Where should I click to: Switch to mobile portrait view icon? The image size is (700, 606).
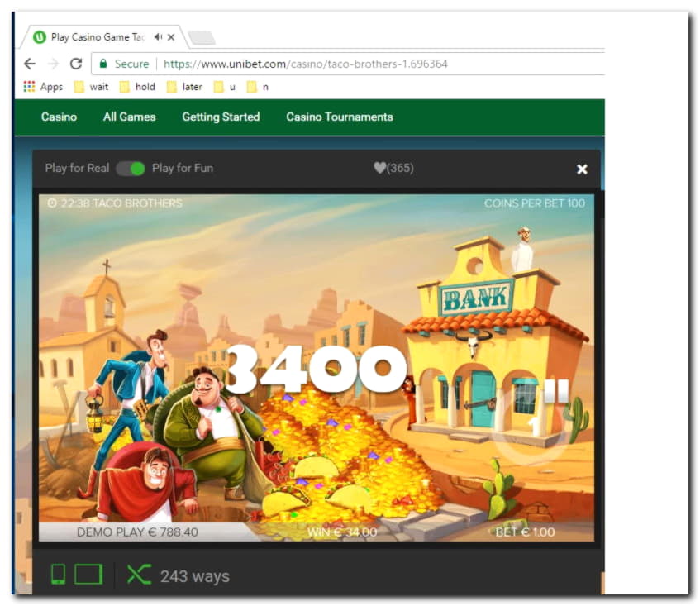pos(58,575)
